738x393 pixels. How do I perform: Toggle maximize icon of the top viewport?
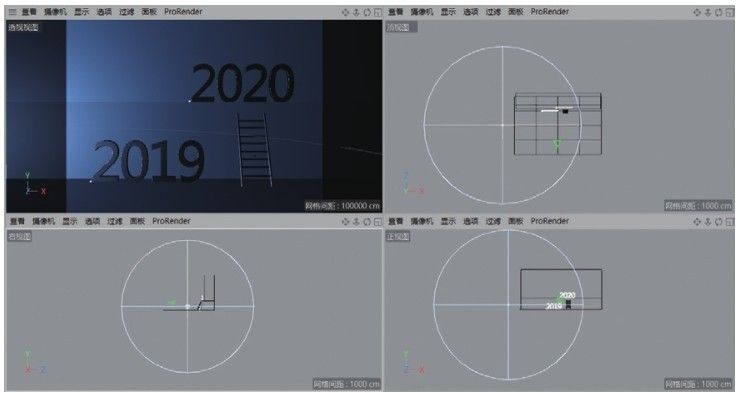coord(730,12)
